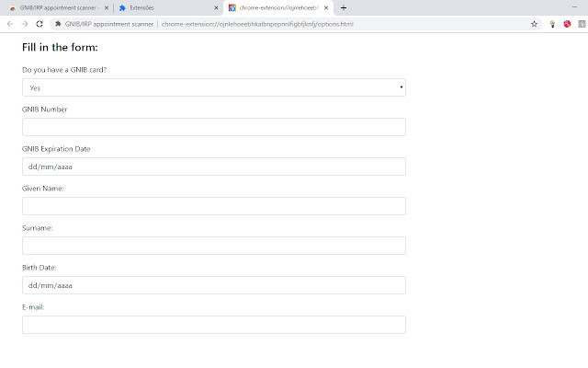Image resolution: width=588 pixels, height=368 pixels.
Task: Click the GNIB Expiration Date field
Action: point(214,167)
